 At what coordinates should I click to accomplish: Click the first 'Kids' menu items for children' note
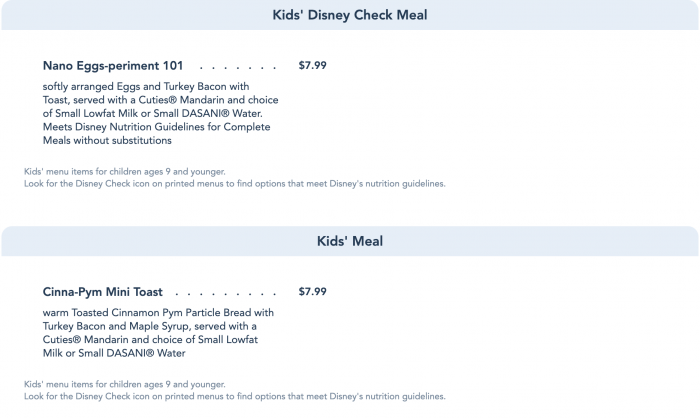coord(125,171)
